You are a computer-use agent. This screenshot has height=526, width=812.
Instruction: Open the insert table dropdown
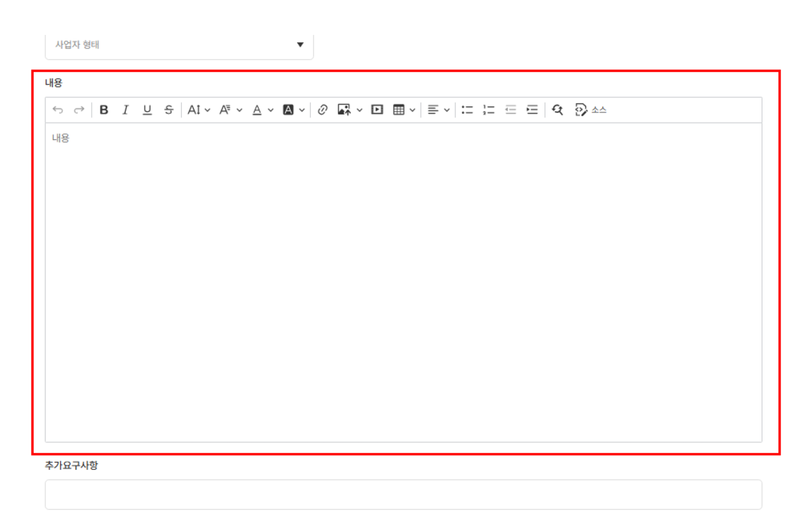[403, 110]
